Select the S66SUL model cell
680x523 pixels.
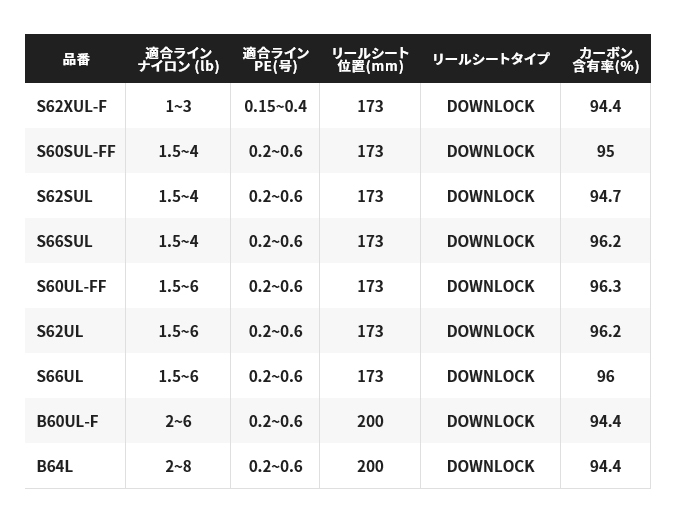tap(64, 241)
